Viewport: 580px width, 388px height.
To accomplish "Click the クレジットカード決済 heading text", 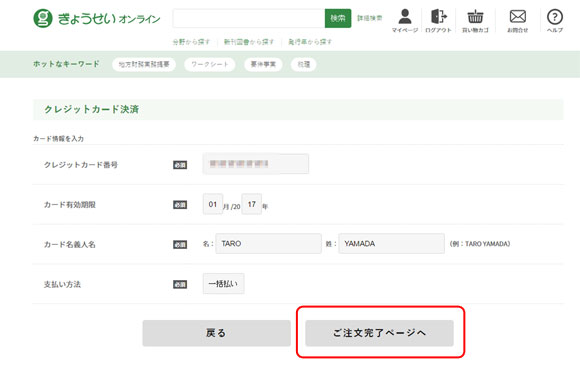I will click(91, 109).
